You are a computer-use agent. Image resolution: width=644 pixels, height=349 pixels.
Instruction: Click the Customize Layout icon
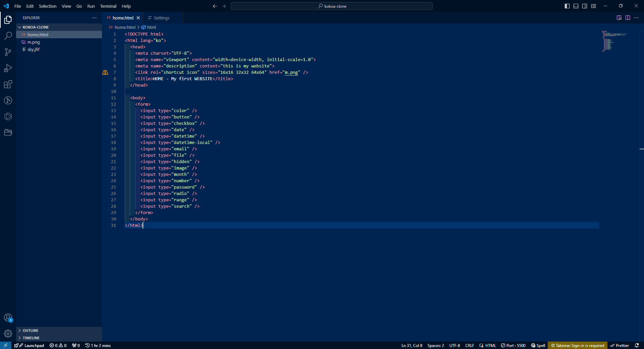point(594,6)
